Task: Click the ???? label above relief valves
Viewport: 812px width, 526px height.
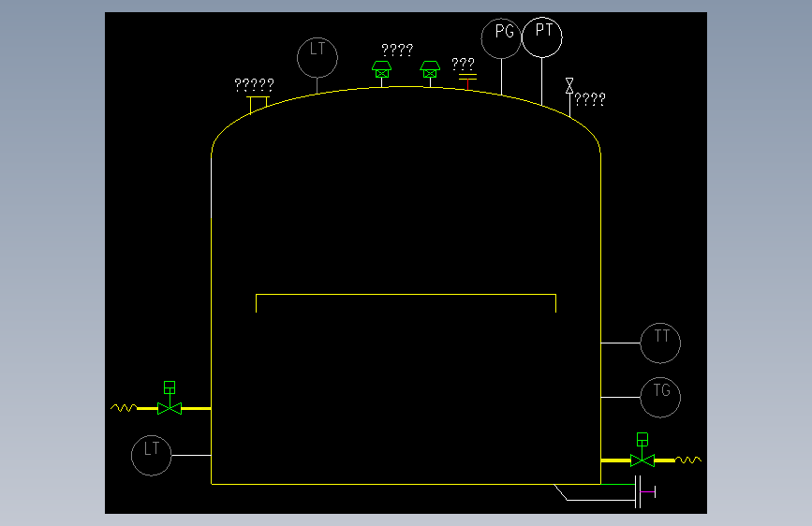Action: tap(397, 50)
